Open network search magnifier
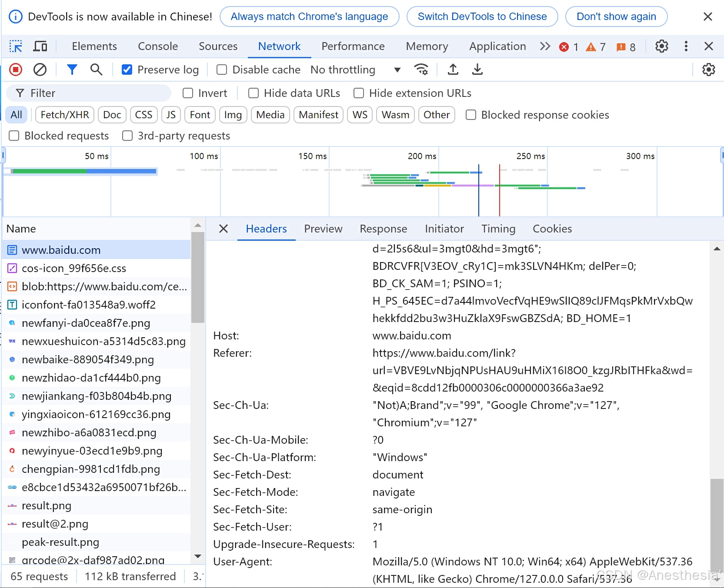This screenshot has height=588, width=724. pyautogui.click(x=96, y=70)
